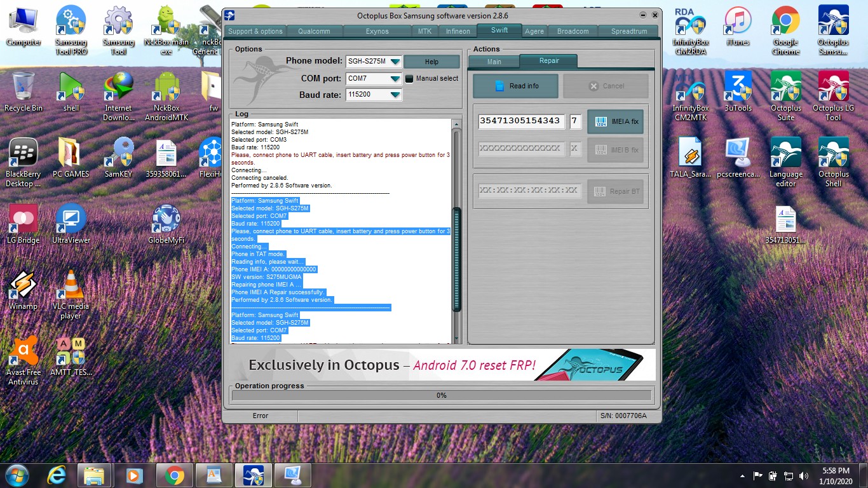The image size is (868, 488).
Task: Click the Help button
Action: (431, 62)
